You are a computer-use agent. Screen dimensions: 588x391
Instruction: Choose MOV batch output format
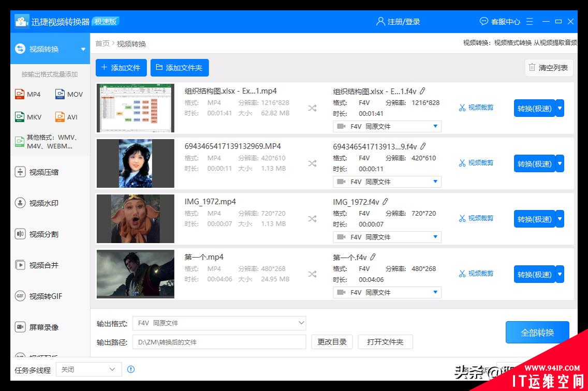[69, 94]
